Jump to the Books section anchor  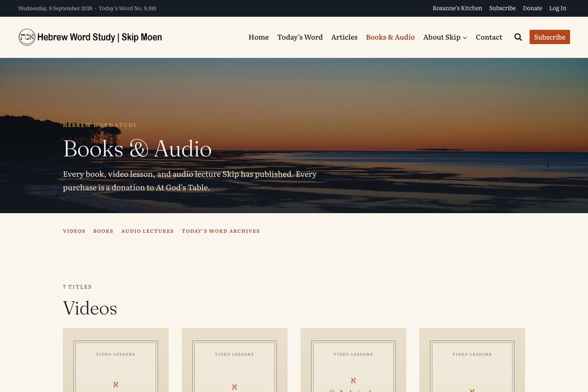103,231
